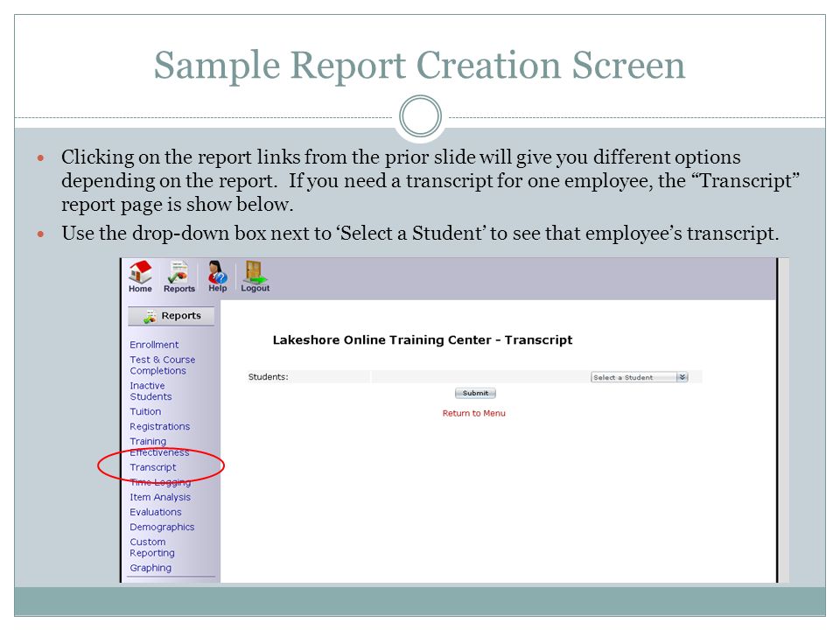Viewport: 840px width, 630px height.
Task: Open Test & Course Completions report
Action: coord(163,365)
